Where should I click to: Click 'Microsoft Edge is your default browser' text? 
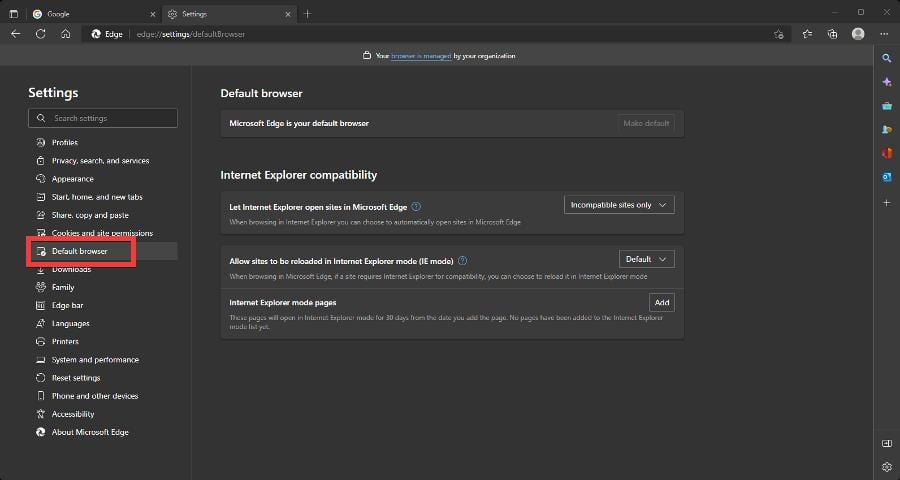pos(299,123)
